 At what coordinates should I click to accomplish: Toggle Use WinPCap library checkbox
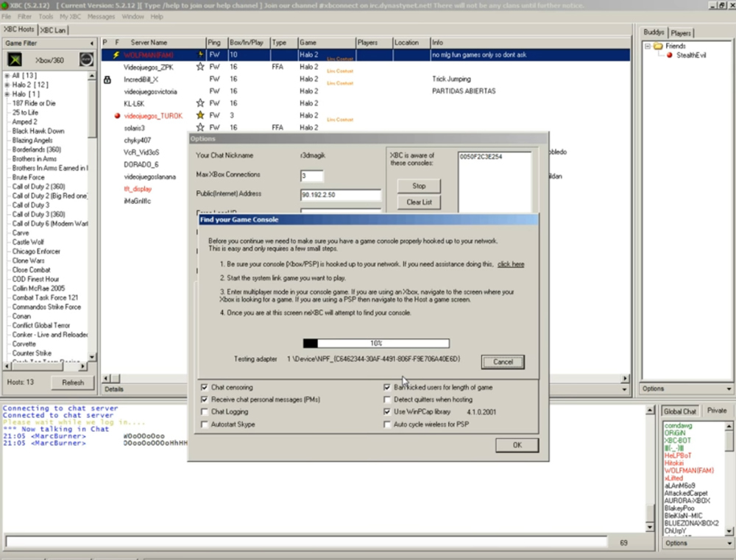click(387, 411)
